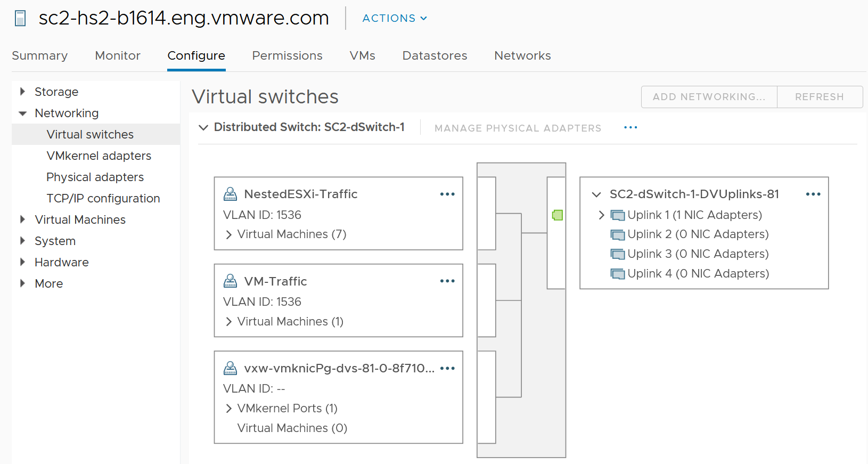
Task: Click VLAN ID: 1536 under NestedESXi-Traffic
Action: click(262, 215)
